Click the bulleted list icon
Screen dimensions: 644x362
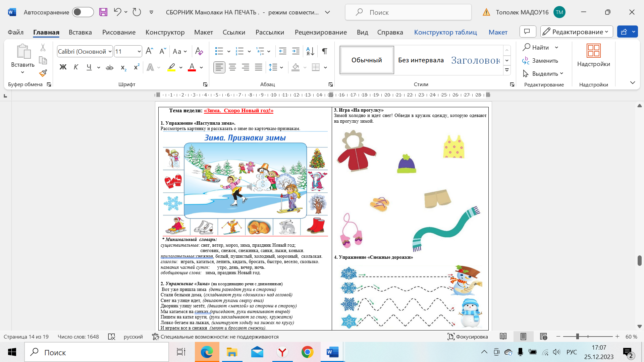point(219,51)
